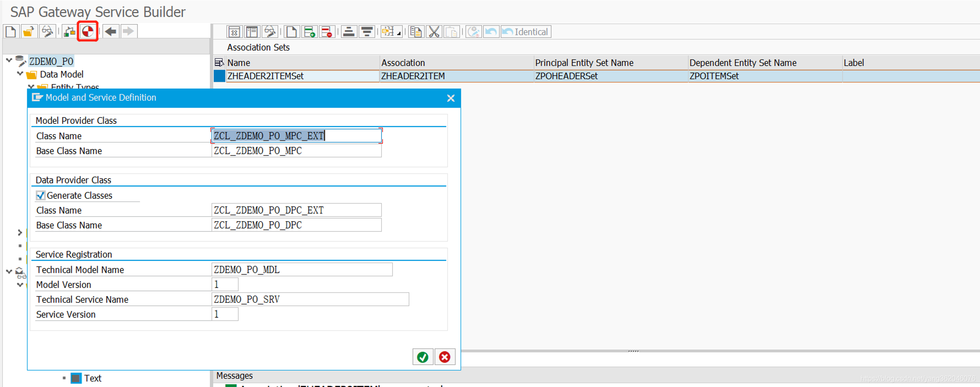The width and height of the screenshot is (980, 387).
Task: Copy rows with the copy icon
Action: pyautogui.click(x=416, y=32)
